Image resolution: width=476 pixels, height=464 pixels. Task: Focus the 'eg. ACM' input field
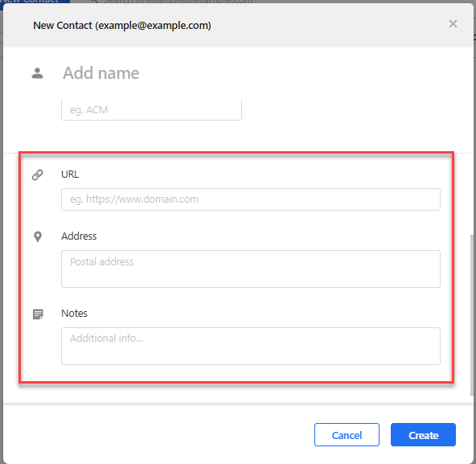[151, 110]
